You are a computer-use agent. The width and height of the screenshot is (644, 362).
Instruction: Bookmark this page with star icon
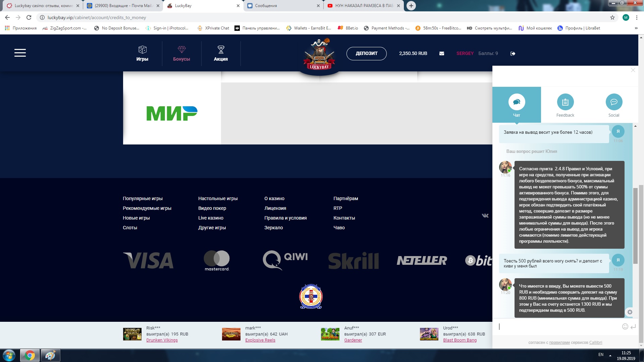point(612,17)
